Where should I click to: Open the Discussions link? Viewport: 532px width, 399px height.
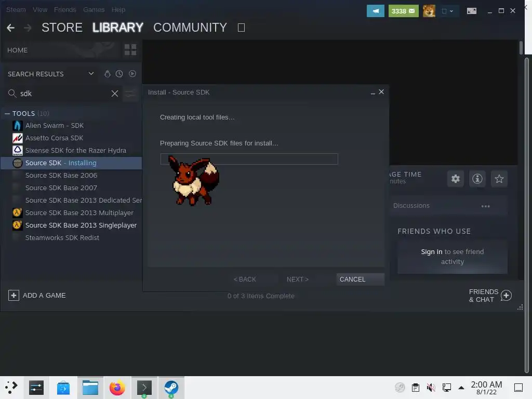coord(411,206)
